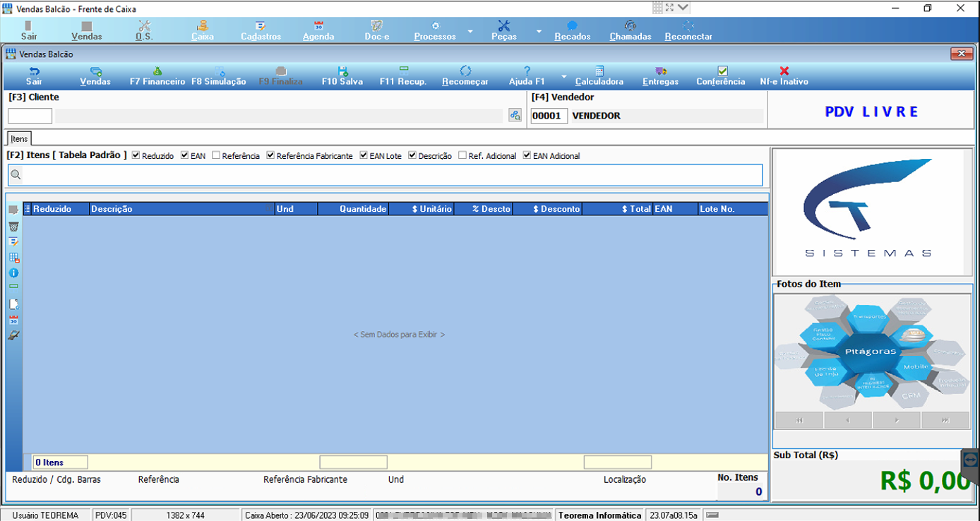The width and height of the screenshot is (980, 521).
Task: Toggle the Descrição checkbox
Action: click(412, 155)
